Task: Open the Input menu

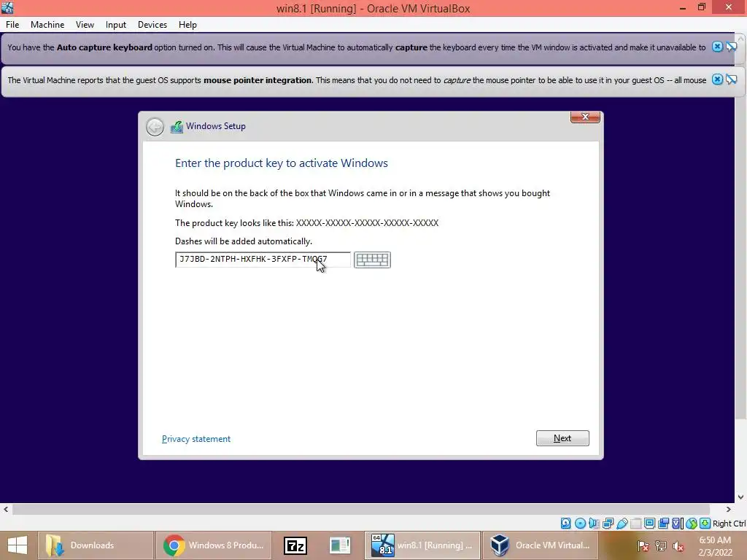Action: (x=116, y=25)
